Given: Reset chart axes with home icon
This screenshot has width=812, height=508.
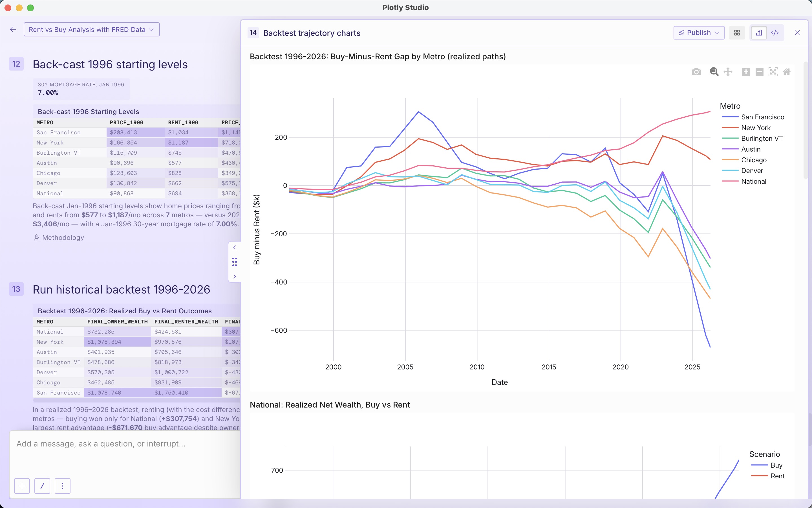Looking at the screenshot, I should tap(787, 72).
